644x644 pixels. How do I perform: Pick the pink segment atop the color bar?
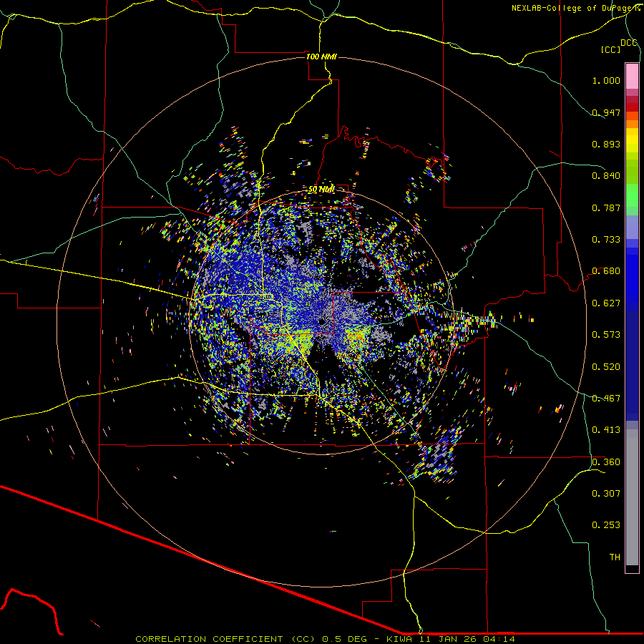(x=632, y=77)
